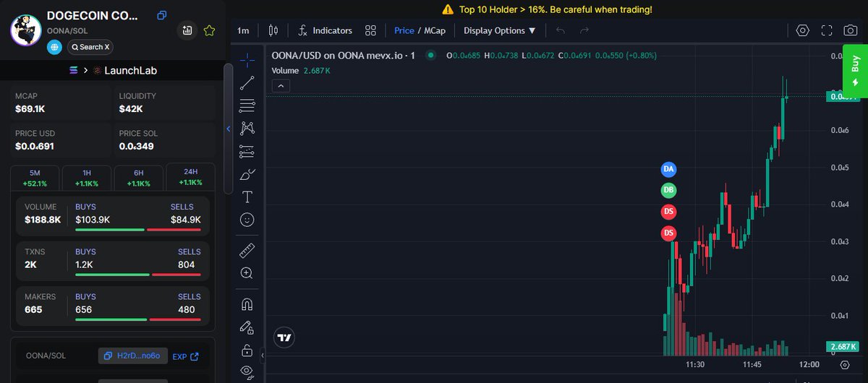This screenshot has height=383, width=868.
Task: Switch chart to MCap view
Action: [435, 30]
